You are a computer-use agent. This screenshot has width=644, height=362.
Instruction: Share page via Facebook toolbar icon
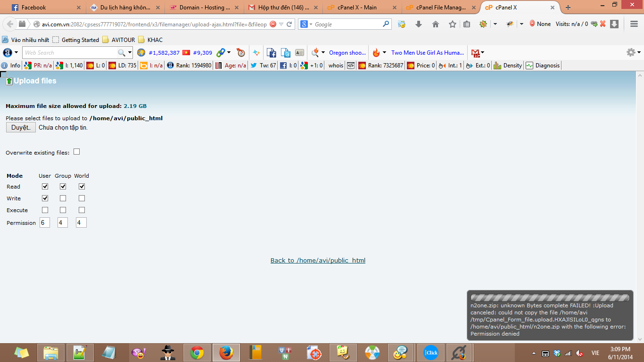[271, 53]
